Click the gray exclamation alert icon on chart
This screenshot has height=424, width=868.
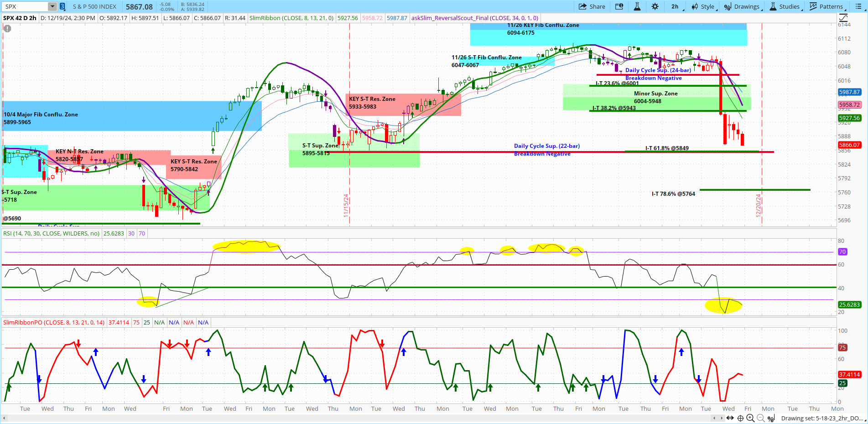coord(7,28)
